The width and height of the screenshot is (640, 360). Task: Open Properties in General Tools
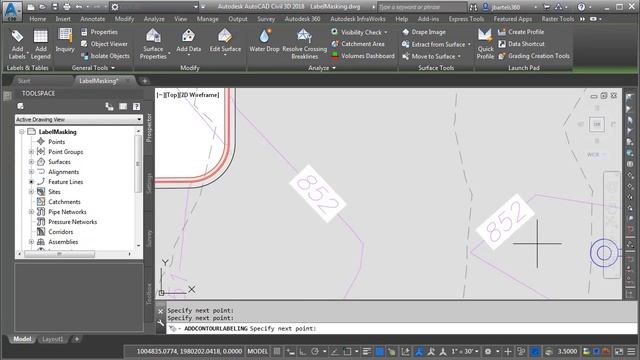(x=99, y=32)
